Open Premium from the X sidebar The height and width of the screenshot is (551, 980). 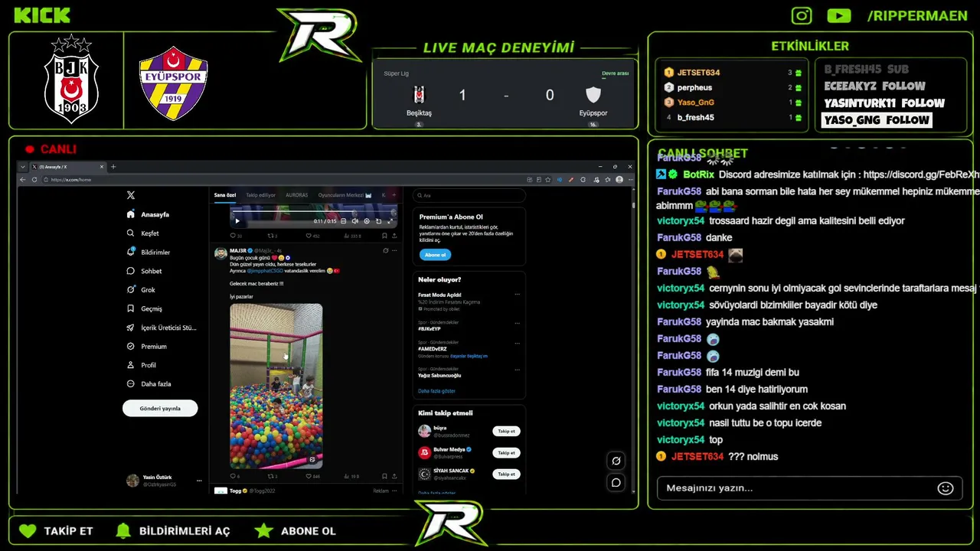point(147,347)
